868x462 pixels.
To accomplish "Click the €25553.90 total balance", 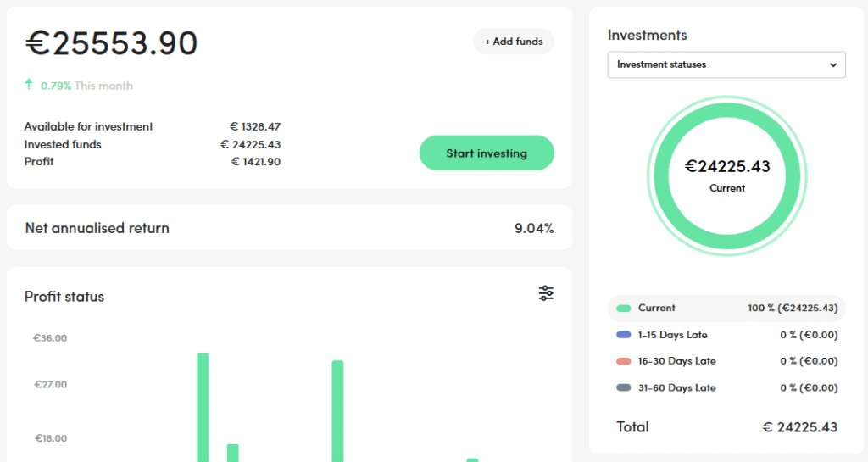I will click(111, 43).
